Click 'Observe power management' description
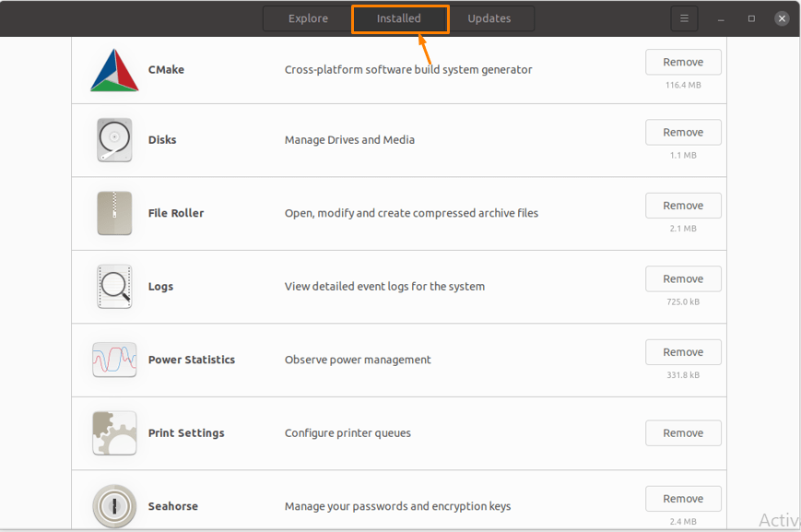This screenshot has width=801, height=532. tap(358, 360)
